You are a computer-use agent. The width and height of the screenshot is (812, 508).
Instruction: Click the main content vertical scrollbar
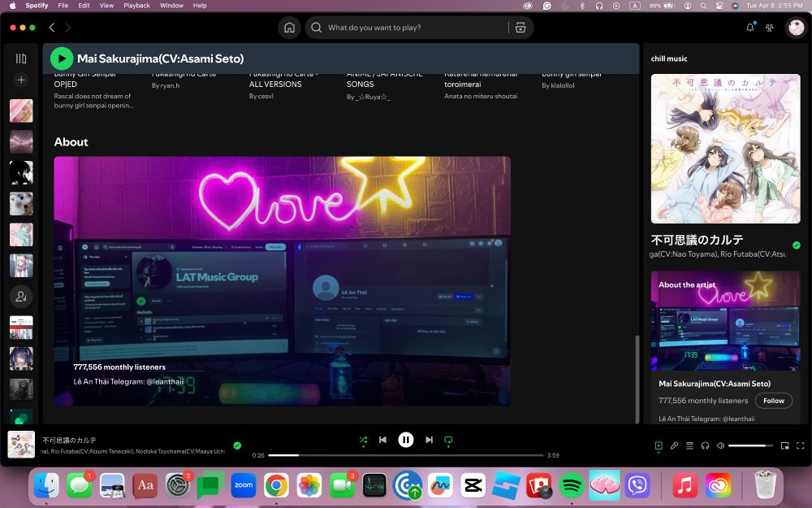pos(637,379)
